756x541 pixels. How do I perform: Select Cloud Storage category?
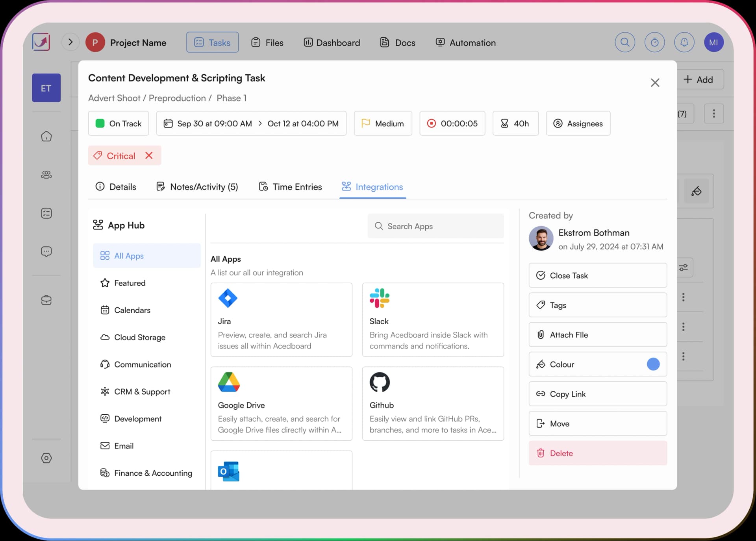pos(147,337)
